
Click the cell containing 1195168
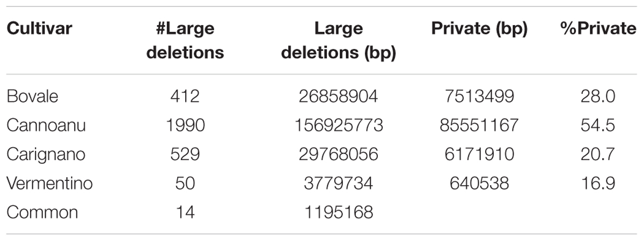pyautogui.click(x=339, y=213)
